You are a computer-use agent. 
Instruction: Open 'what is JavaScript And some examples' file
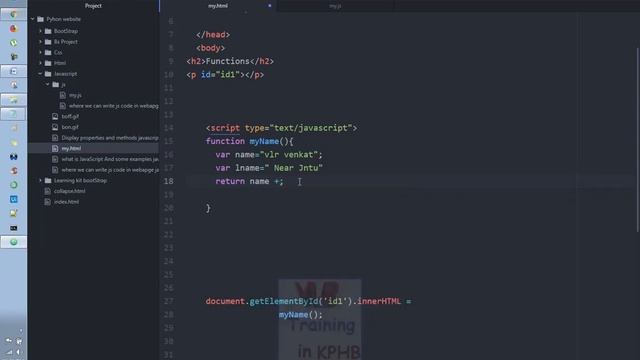point(110,159)
